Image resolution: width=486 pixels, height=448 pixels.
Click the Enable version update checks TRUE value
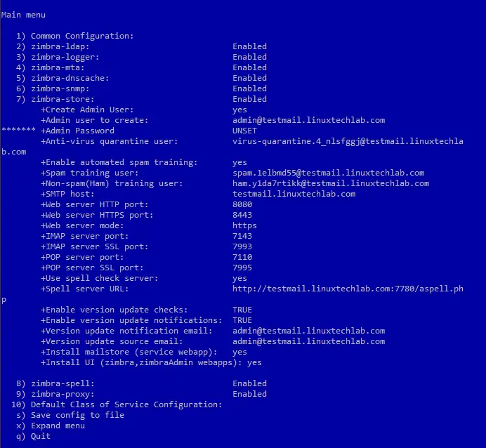point(242,310)
